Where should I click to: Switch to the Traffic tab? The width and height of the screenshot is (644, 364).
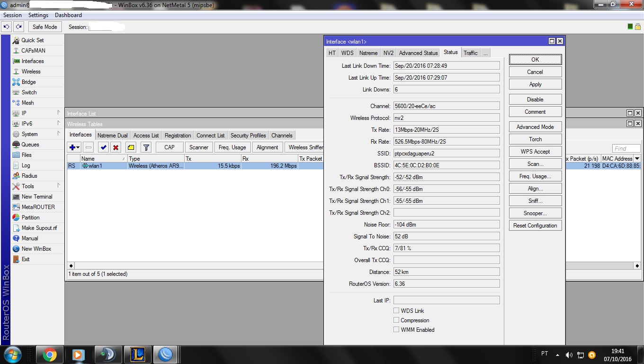pyautogui.click(x=471, y=53)
